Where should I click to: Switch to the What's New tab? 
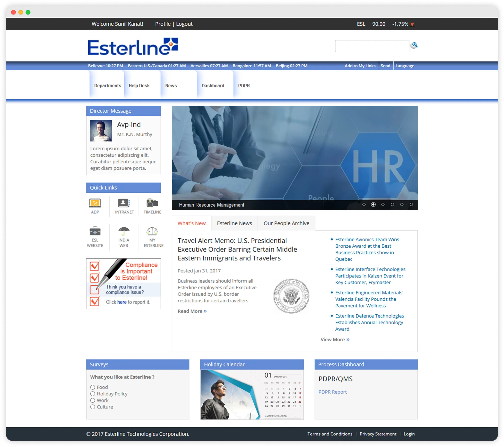click(192, 223)
